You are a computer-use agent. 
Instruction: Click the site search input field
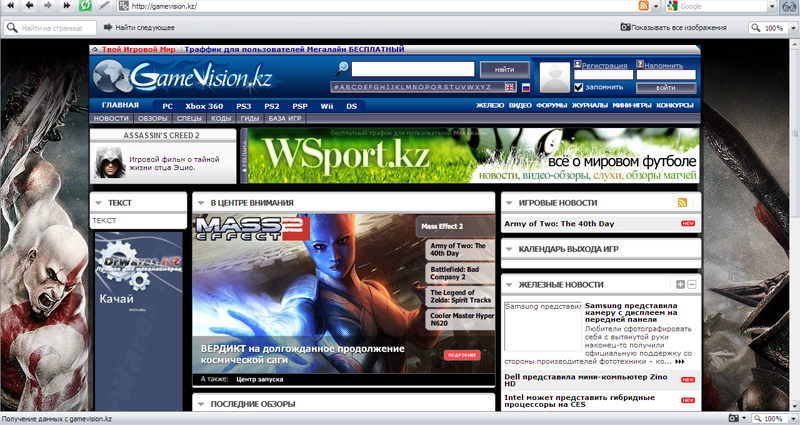pos(413,69)
